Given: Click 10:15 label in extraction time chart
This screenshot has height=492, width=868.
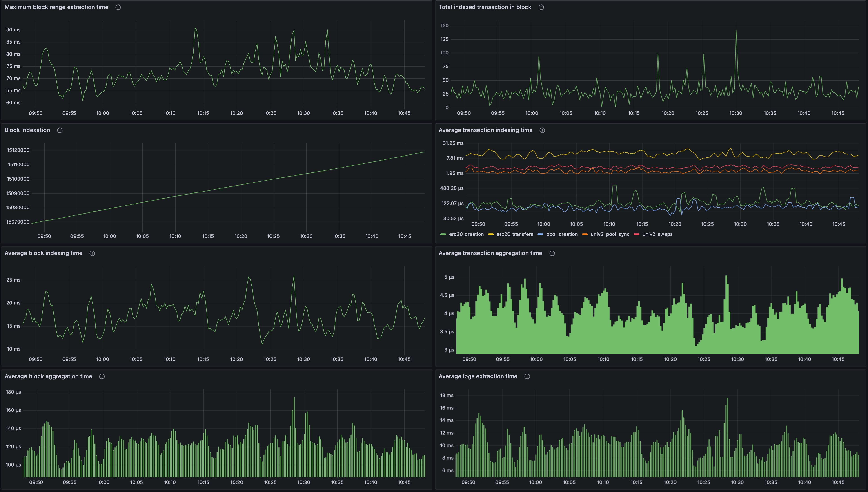Looking at the screenshot, I should pyautogui.click(x=203, y=113).
